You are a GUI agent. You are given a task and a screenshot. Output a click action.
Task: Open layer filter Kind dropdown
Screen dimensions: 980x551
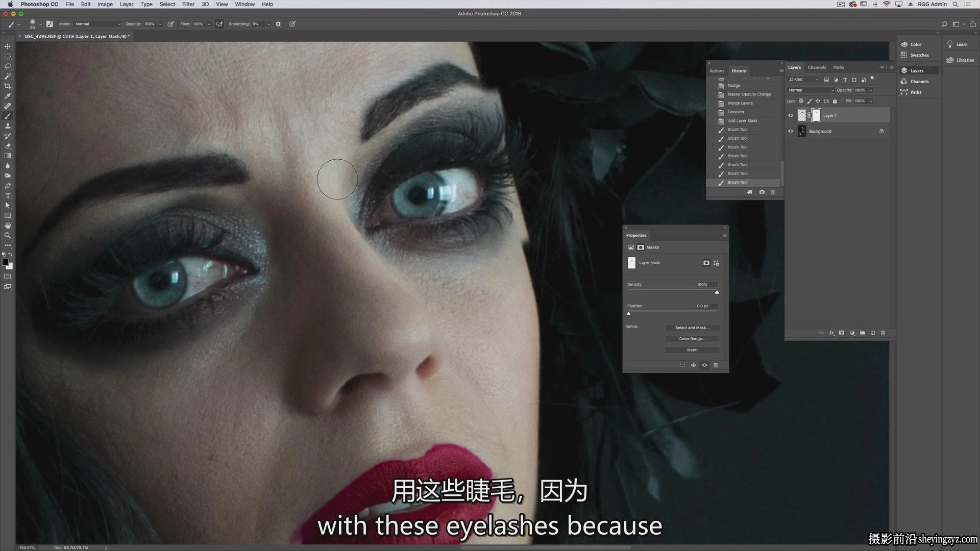[x=803, y=80]
